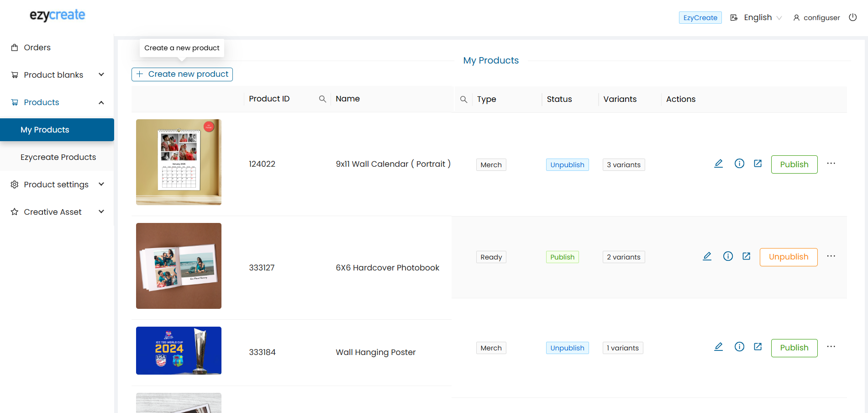Click Create new product button
This screenshot has width=868, height=413.
pyautogui.click(x=182, y=74)
